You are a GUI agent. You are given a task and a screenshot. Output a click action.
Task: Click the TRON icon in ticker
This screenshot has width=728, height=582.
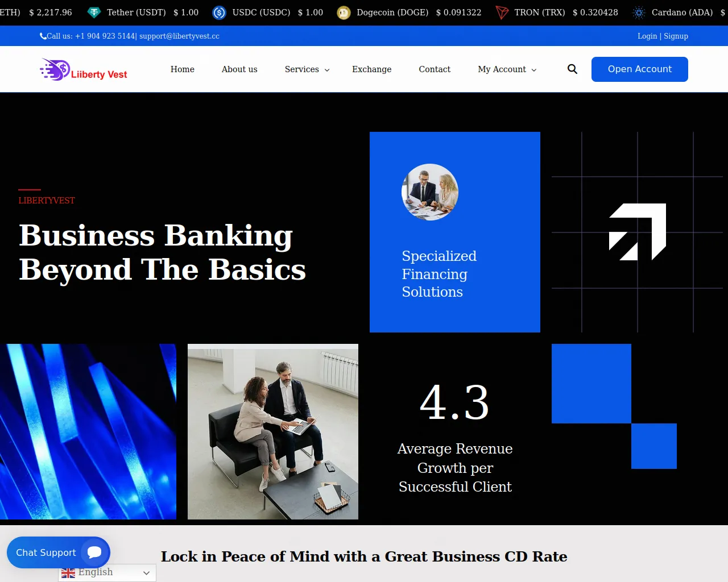tap(502, 13)
